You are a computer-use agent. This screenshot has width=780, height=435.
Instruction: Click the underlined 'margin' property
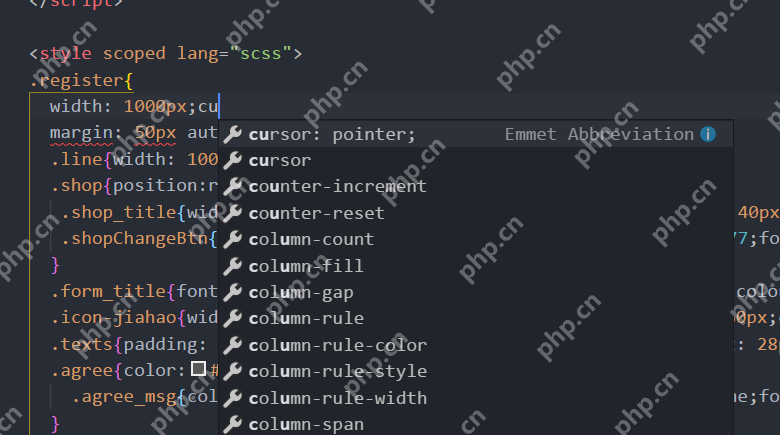82,133
